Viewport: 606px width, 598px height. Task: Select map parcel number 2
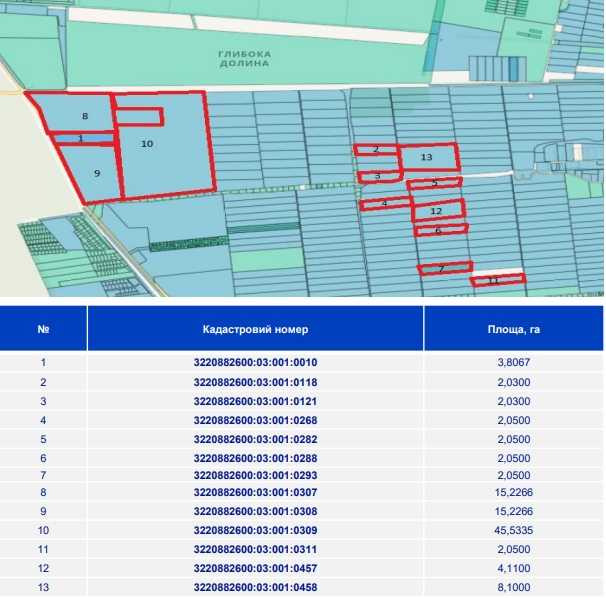[x=376, y=150]
